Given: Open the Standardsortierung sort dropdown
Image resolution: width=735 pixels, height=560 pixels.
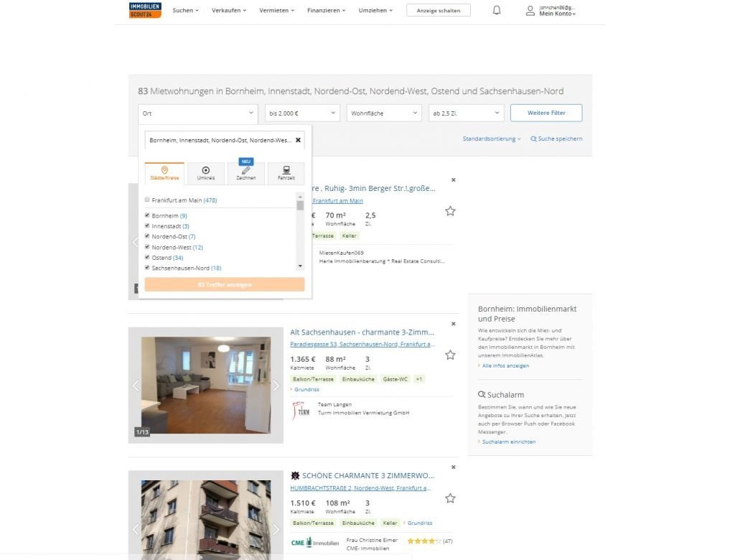Looking at the screenshot, I should coord(492,139).
